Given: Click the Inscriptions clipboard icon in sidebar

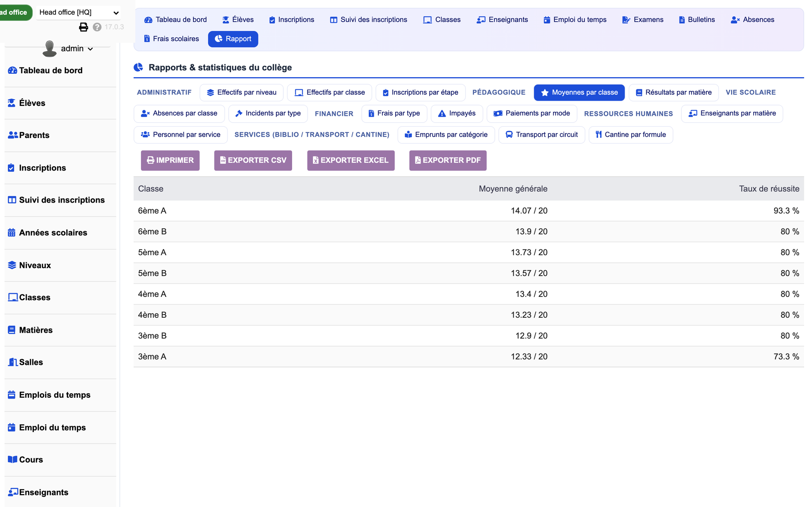Looking at the screenshot, I should (11, 168).
